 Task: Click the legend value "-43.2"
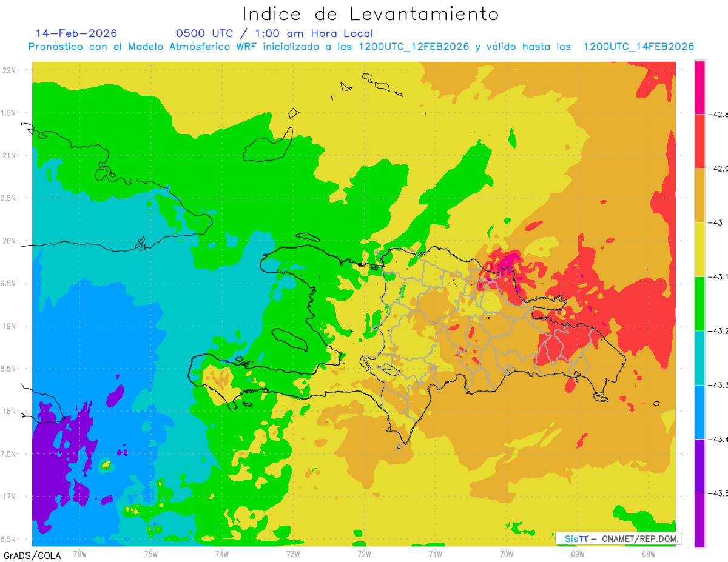pyautogui.click(x=718, y=330)
